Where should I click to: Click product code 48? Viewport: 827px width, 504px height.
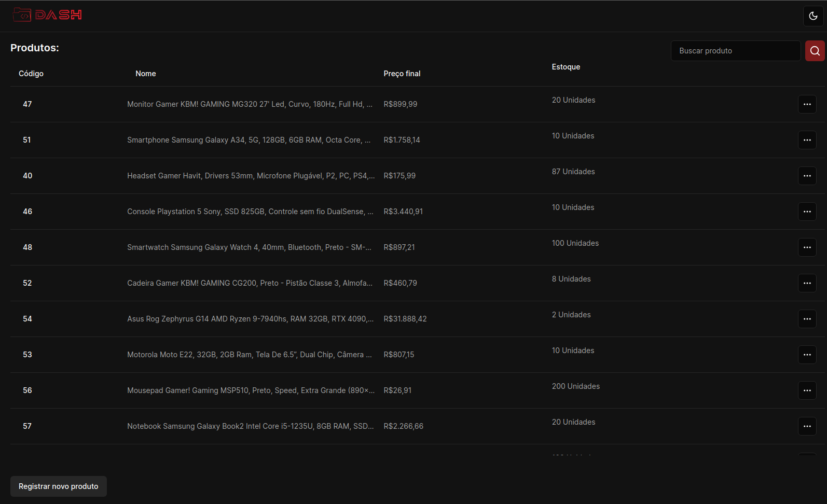coord(27,247)
